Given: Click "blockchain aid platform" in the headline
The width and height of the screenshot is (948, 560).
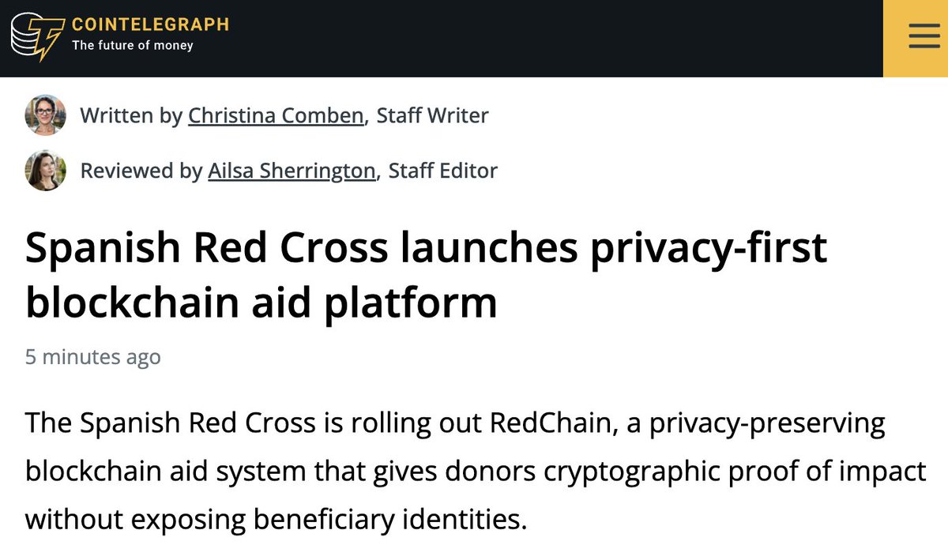Looking at the screenshot, I should point(261,302).
